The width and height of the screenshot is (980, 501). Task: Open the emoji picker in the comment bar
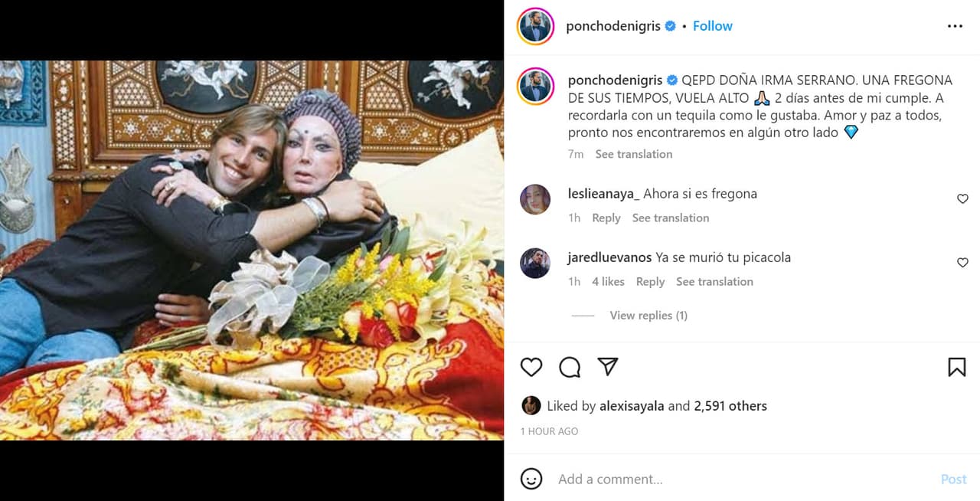tap(531, 478)
